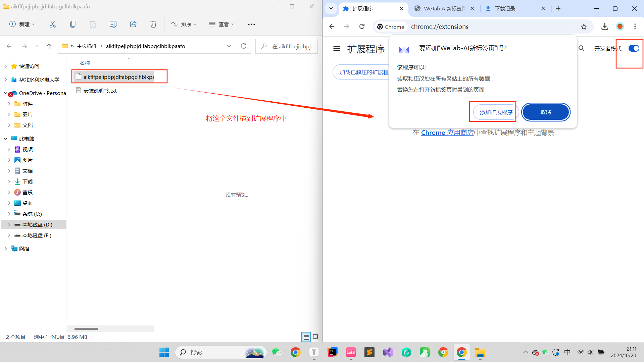Open Windows Start button on taskbar

click(164, 352)
